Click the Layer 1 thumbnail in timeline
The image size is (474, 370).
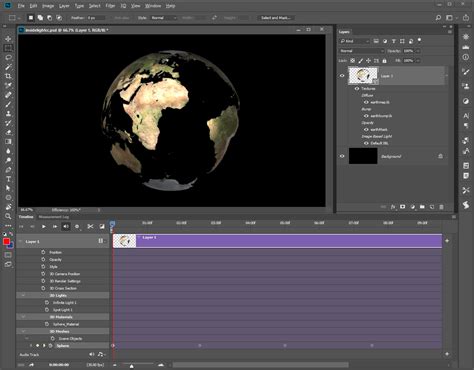click(125, 241)
